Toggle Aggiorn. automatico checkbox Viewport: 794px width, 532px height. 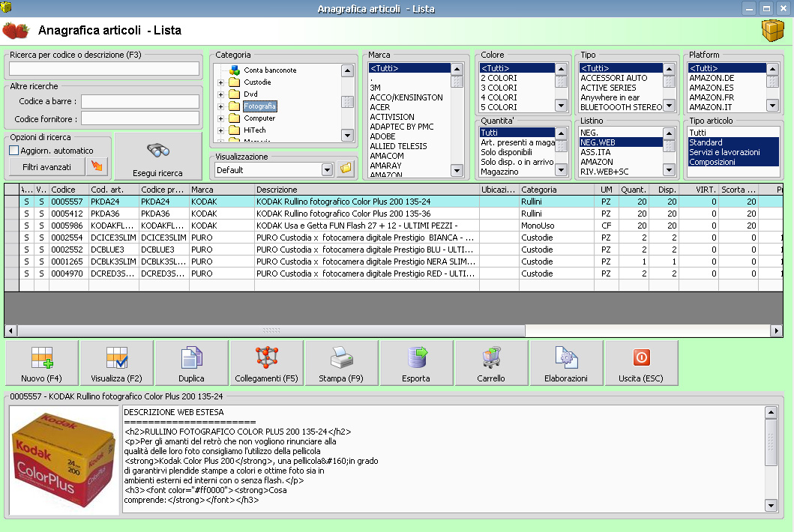click(x=14, y=151)
